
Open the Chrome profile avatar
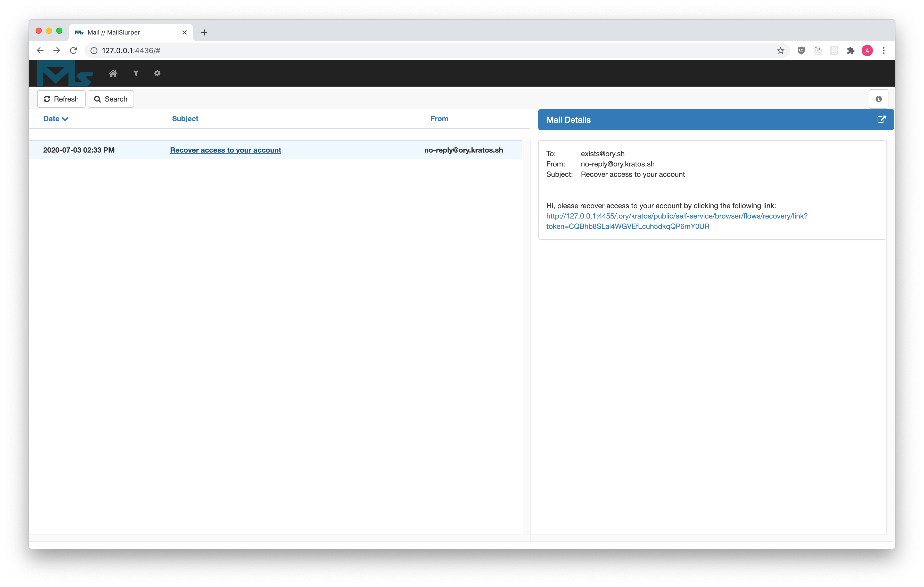pyautogui.click(x=867, y=51)
